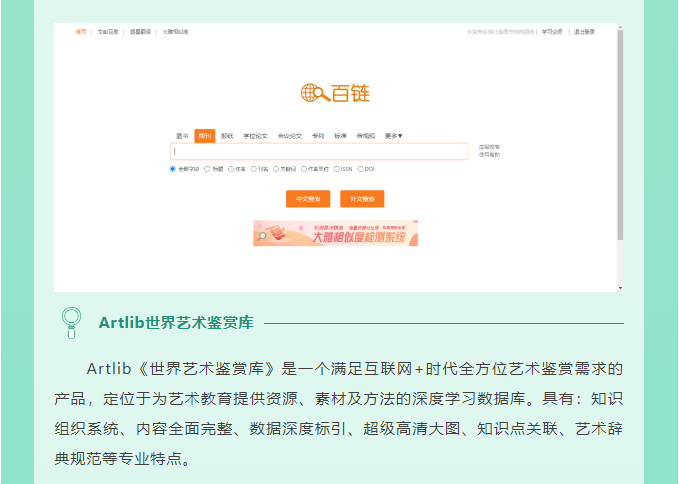Select the 全部字段 radio button

(173, 169)
